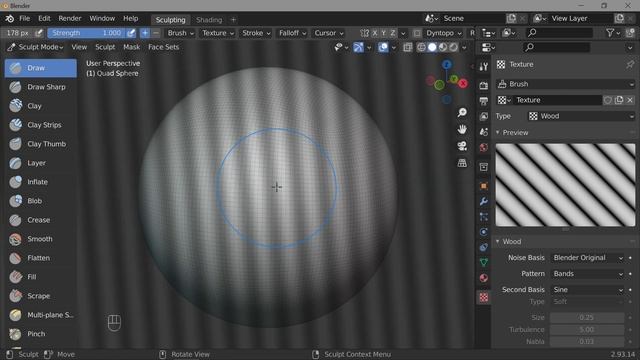Click the texture name field
The width and height of the screenshot is (640, 360).
(x=557, y=100)
